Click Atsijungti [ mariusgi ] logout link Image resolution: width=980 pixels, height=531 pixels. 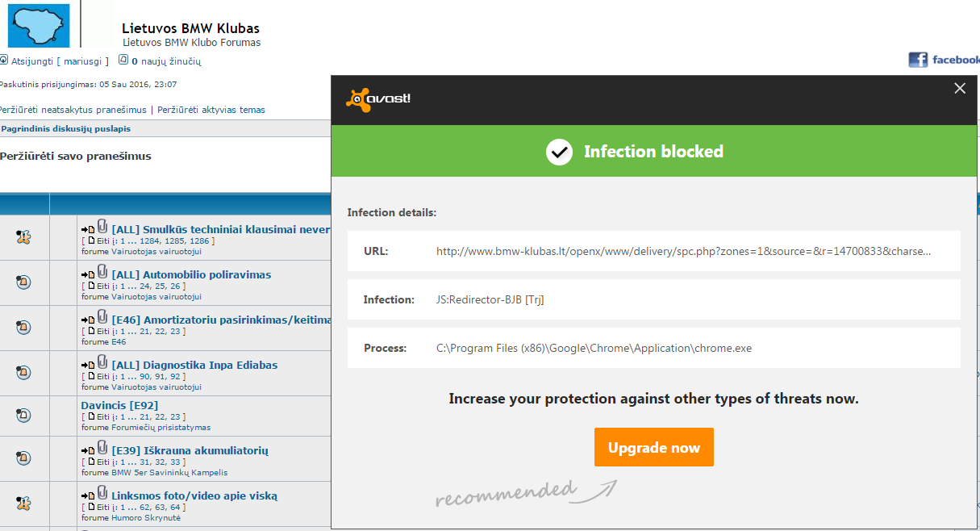point(60,61)
